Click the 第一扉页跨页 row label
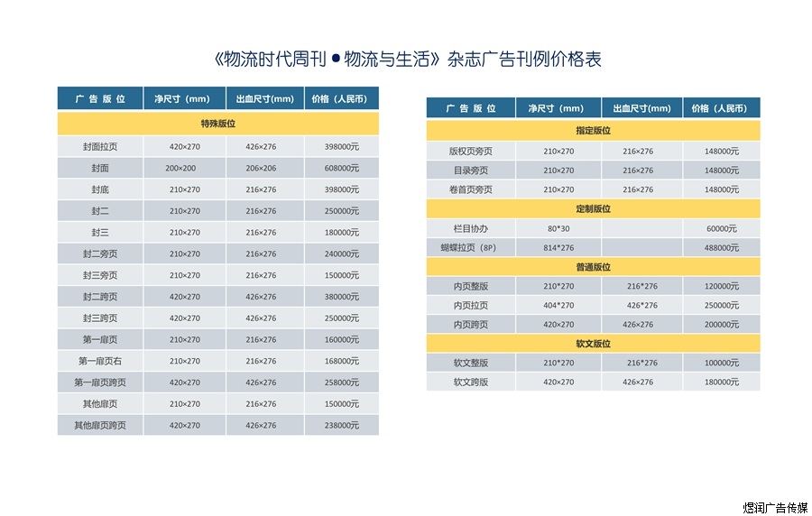Image resolution: width=812 pixels, height=516 pixels. [100, 382]
